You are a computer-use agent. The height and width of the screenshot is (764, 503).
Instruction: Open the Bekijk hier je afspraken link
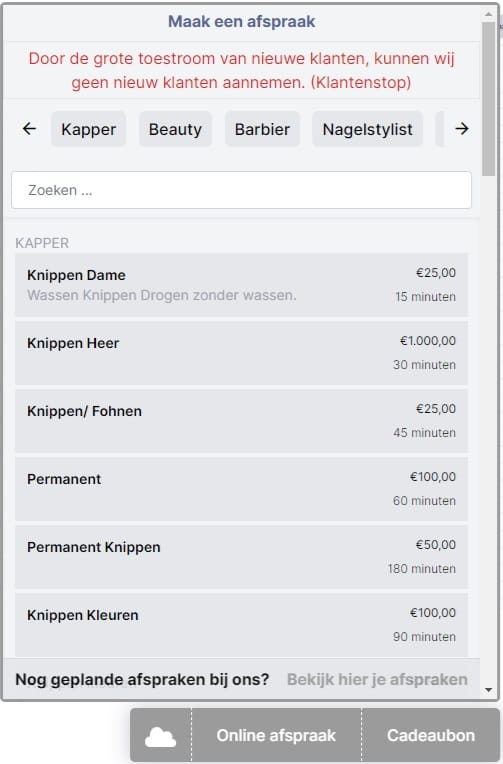click(377, 679)
